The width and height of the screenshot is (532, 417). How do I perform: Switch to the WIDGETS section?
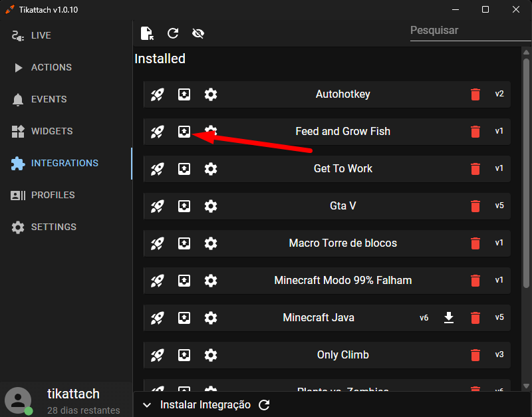[x=66, y=131]
